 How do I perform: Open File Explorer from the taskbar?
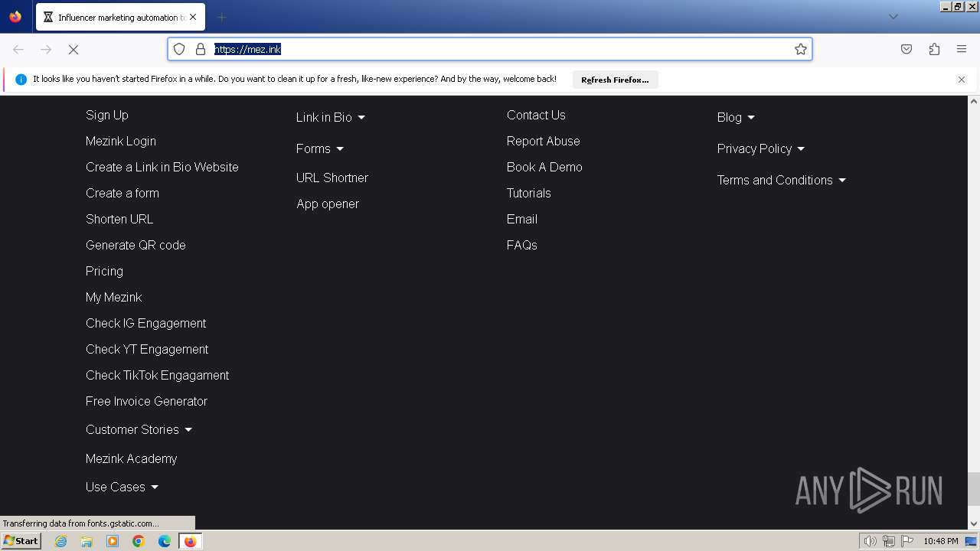coord(87,541)
